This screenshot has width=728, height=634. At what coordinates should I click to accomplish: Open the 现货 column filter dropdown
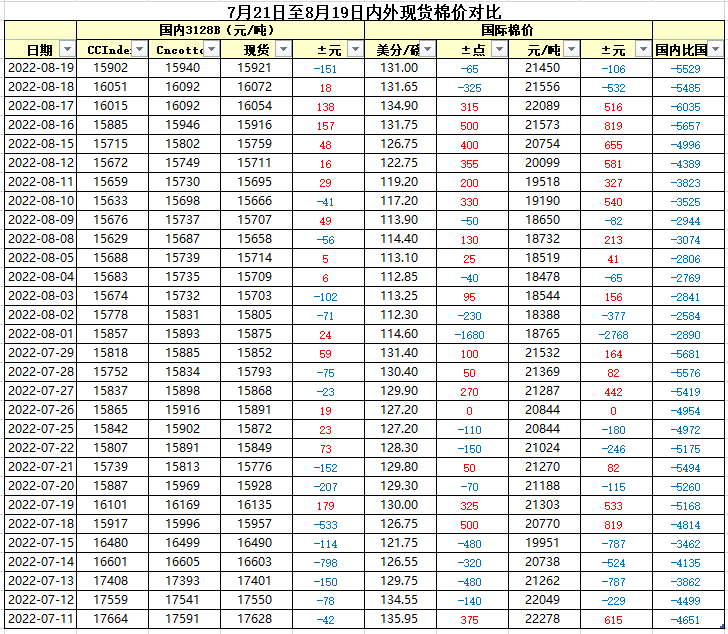pyautogui.click(x=283, y=49)
